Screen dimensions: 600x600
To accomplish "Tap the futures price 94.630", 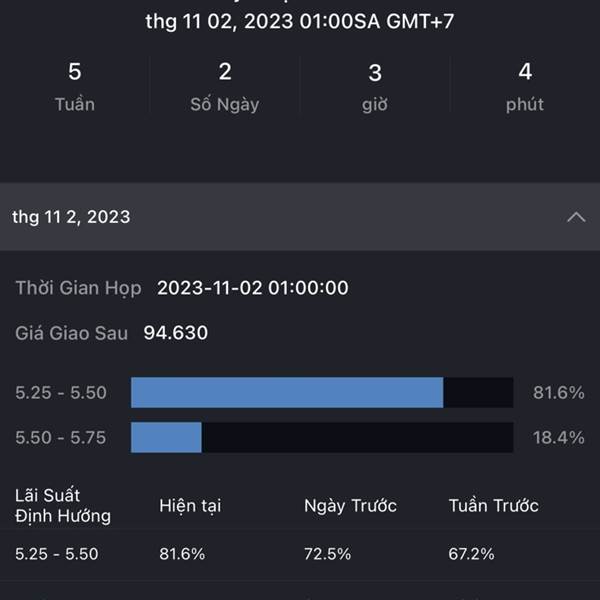I will tap(176, 333).
